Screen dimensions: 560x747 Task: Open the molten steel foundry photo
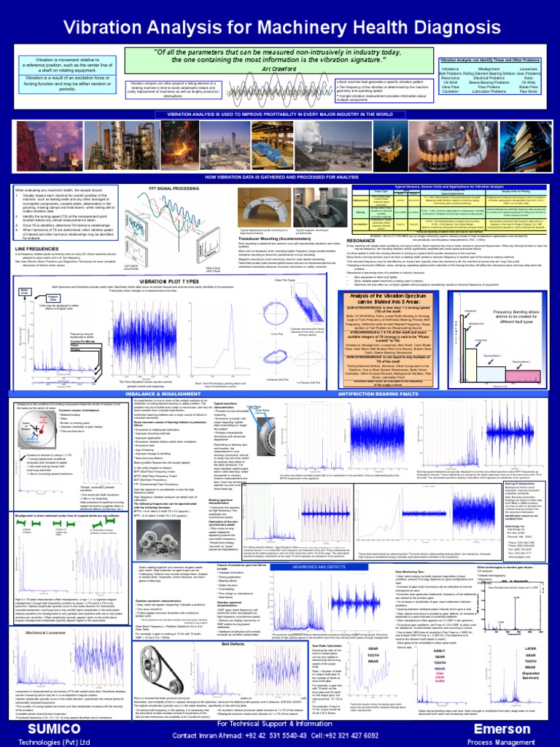click(179, 146)
